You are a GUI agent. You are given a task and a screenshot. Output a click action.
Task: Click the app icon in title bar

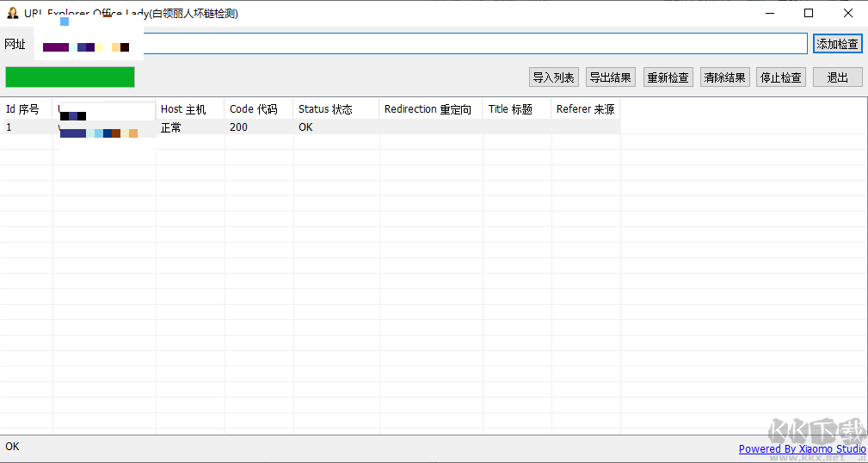(12, 13)
